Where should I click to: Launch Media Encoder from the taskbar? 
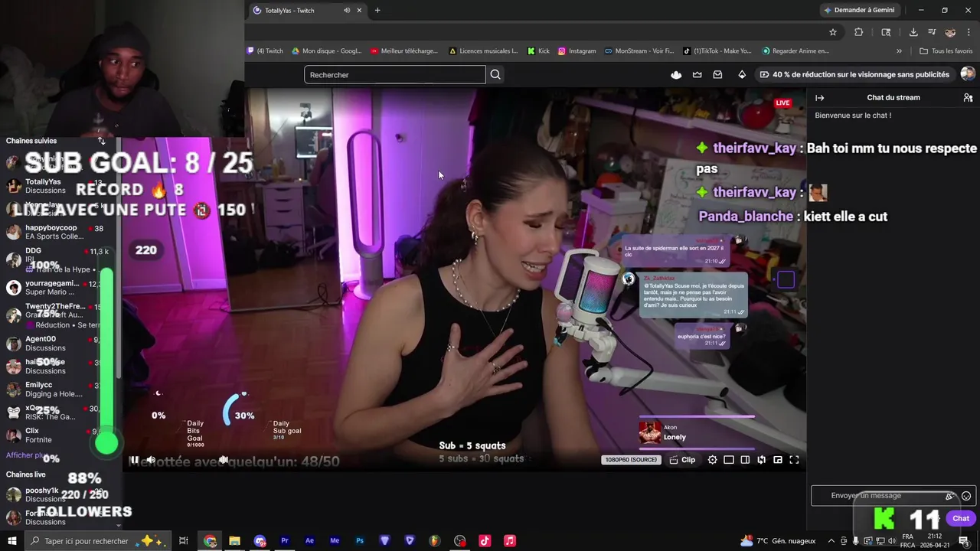(335, 541)
